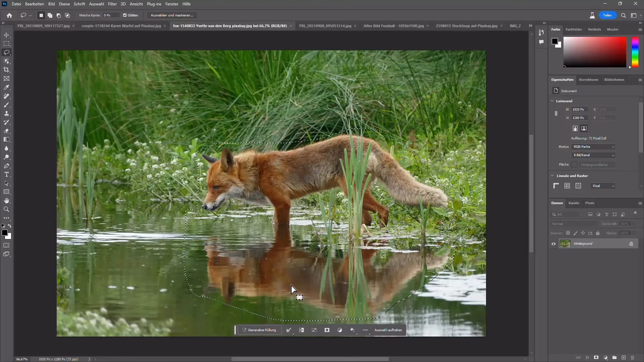Open the 8 Bit/Kanal dropdown
Screen dimensions: 644x362
(593, 155)
